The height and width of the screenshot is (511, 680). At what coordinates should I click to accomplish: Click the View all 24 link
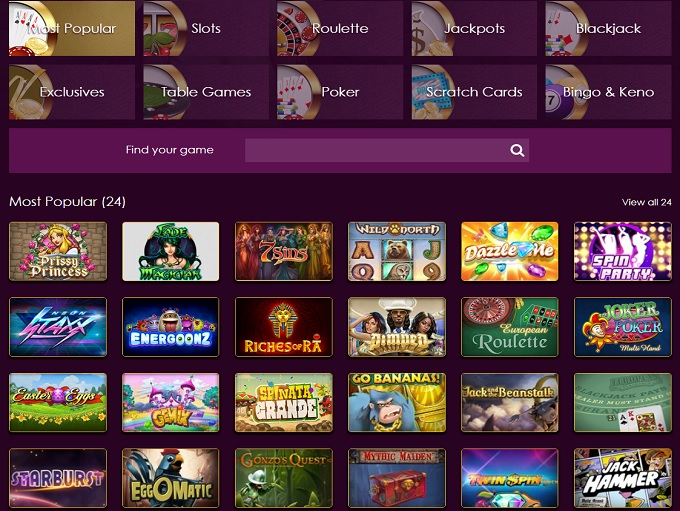646,202
